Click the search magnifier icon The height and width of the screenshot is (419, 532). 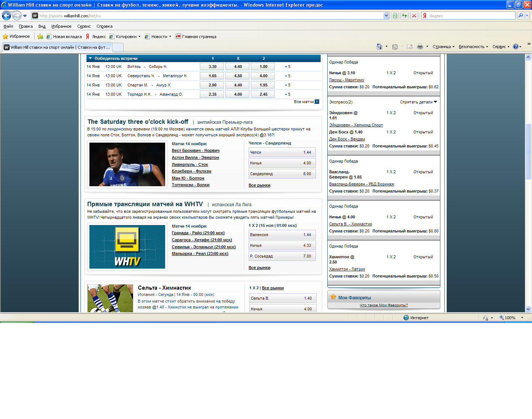521,16
